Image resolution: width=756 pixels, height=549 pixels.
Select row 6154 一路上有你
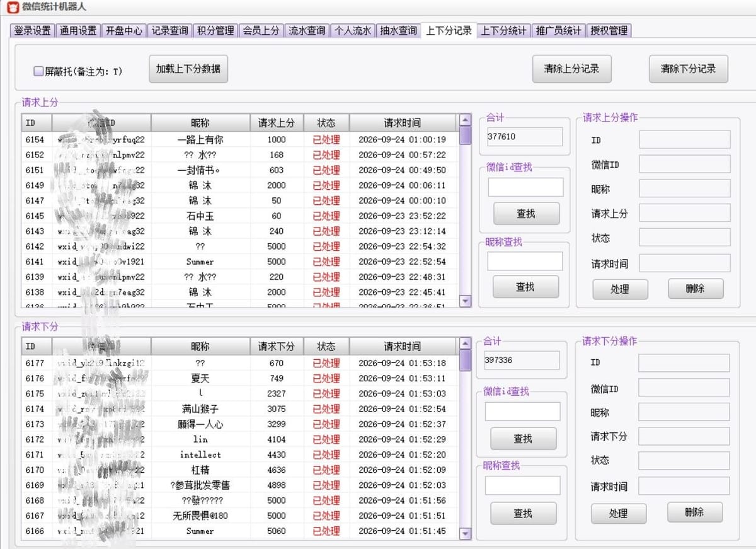pyautogui.click(x=239, y=140)
